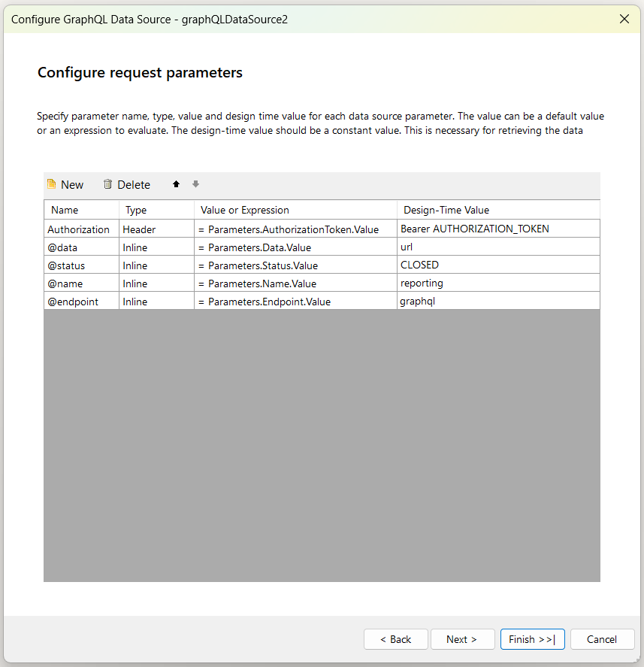Cancel the GraphQL data source setup

click(x=602, y=638)
